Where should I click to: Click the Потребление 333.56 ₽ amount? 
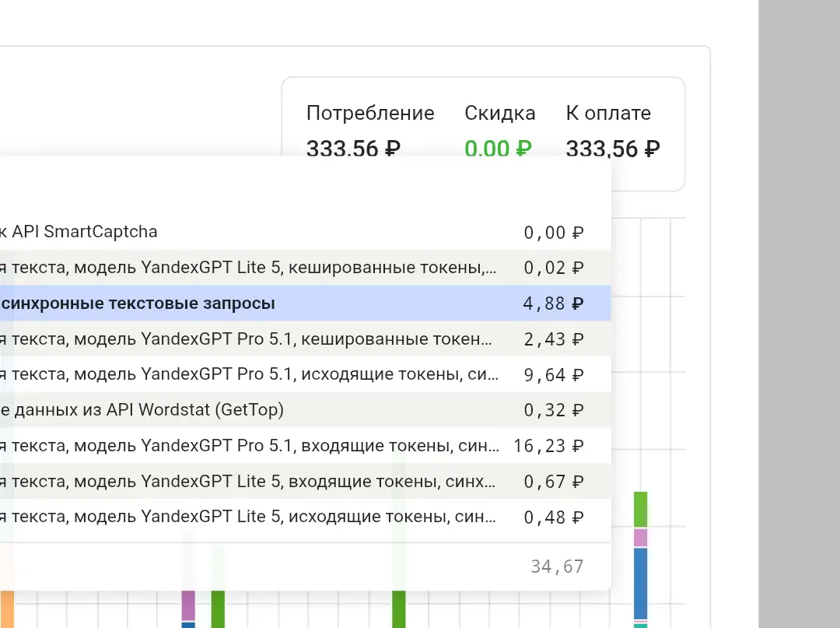pyautogui.click(x=353, y=148)
